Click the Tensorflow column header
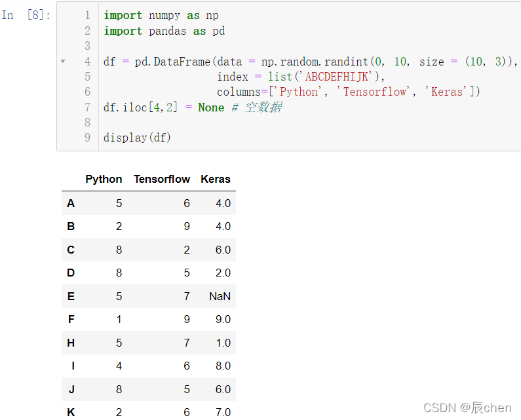 coord(162,179)
